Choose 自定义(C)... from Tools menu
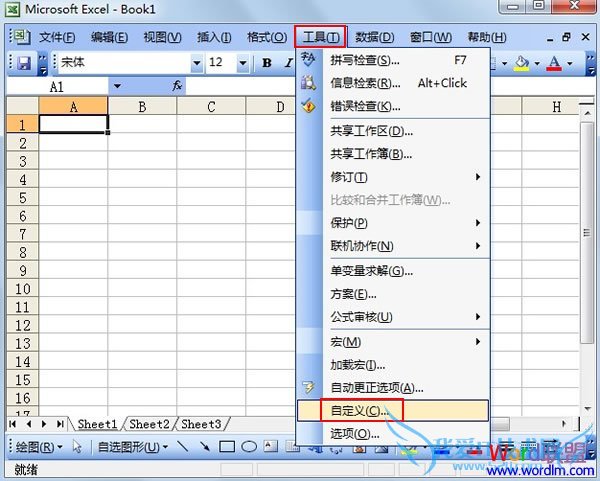 point(393,411)
